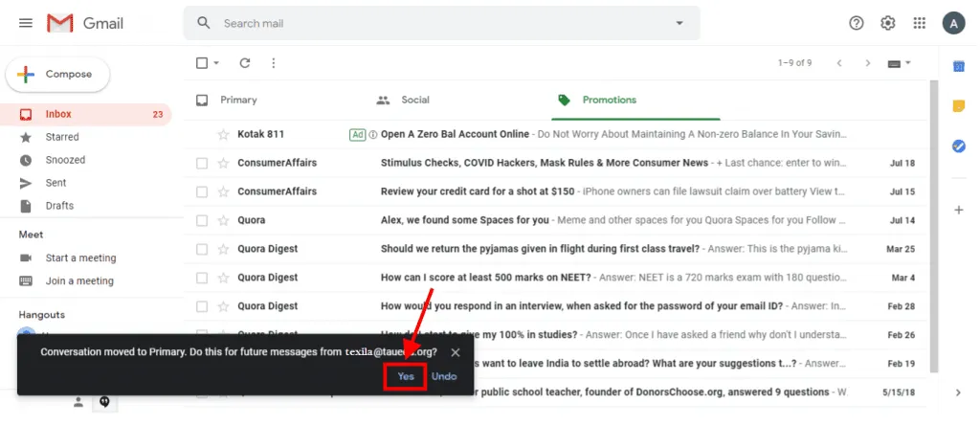Select the pyjamas in flight email checkbox
The height and width of the screenshot is (426, 980).
tap(202, 249)
